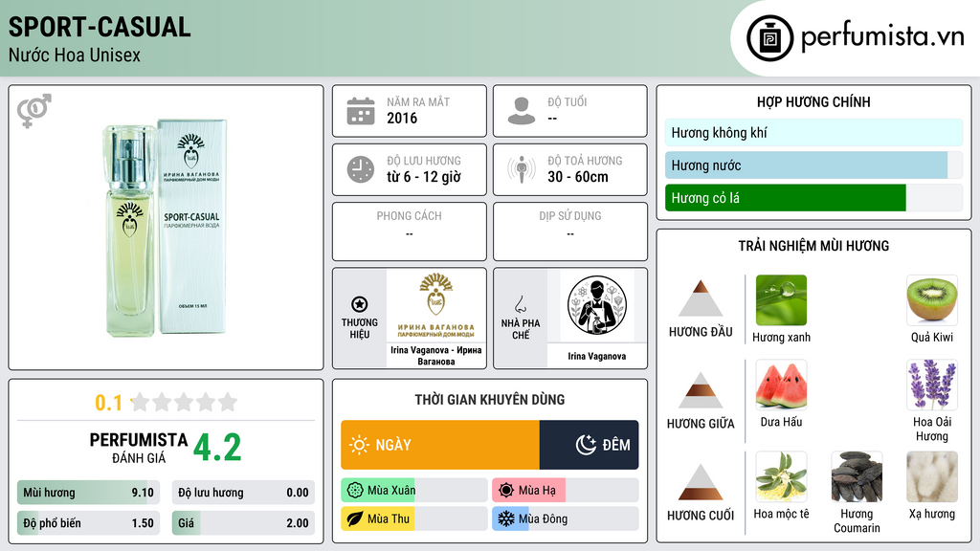Click the Phong cách card
980x551 pixels.
click(410, 231)
